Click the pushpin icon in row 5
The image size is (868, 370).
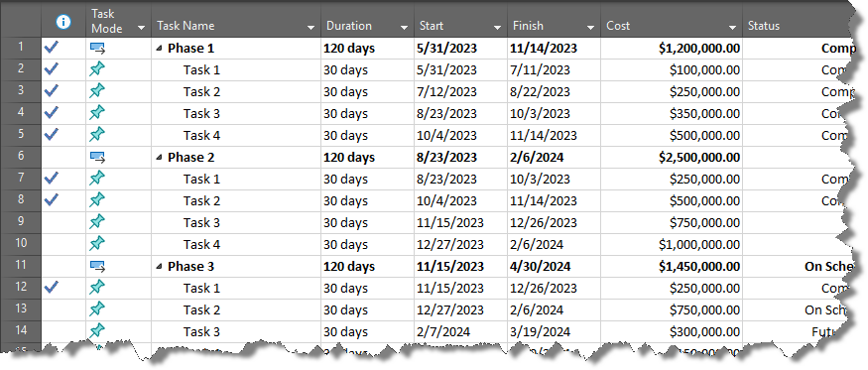(x=97, y=135)
